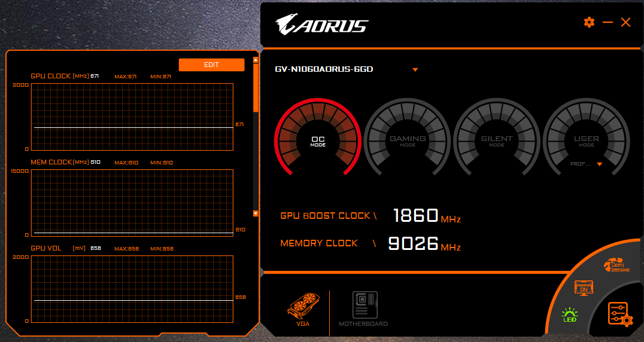Close the AORUS engine window
The height and width of the screenshot is (342, 644).
625,22
